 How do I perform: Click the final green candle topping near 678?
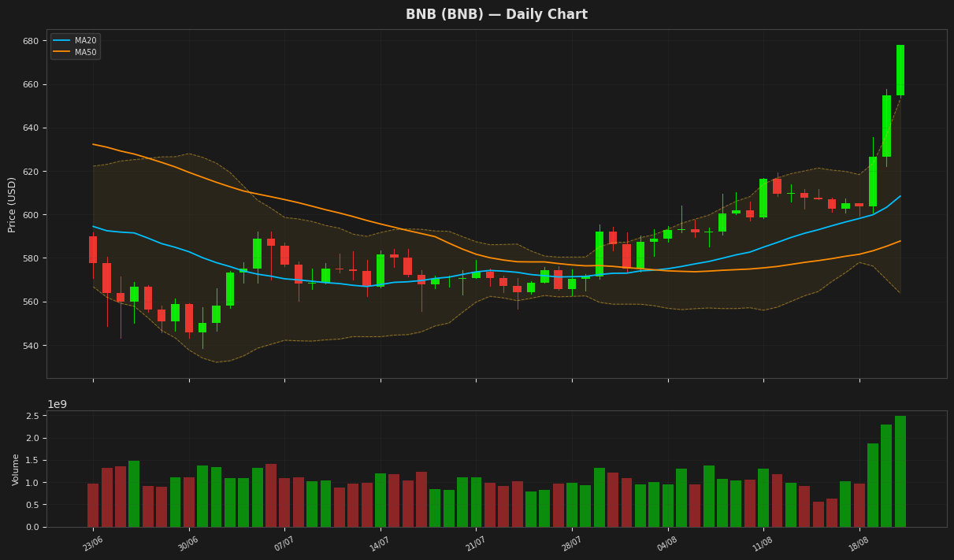[x=900, y=70]
